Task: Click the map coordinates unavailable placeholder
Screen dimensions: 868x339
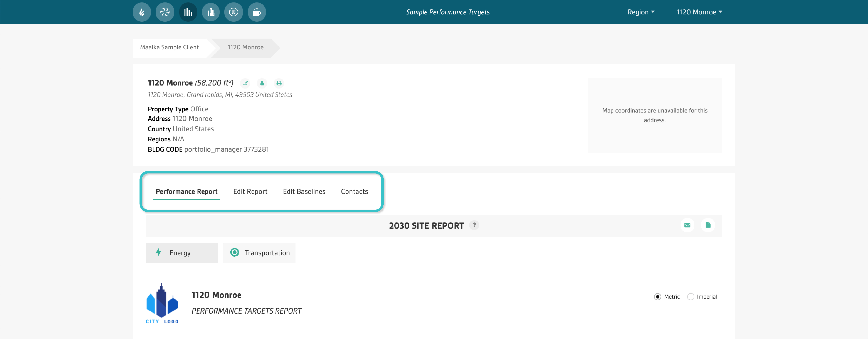Action: (655, 115)
